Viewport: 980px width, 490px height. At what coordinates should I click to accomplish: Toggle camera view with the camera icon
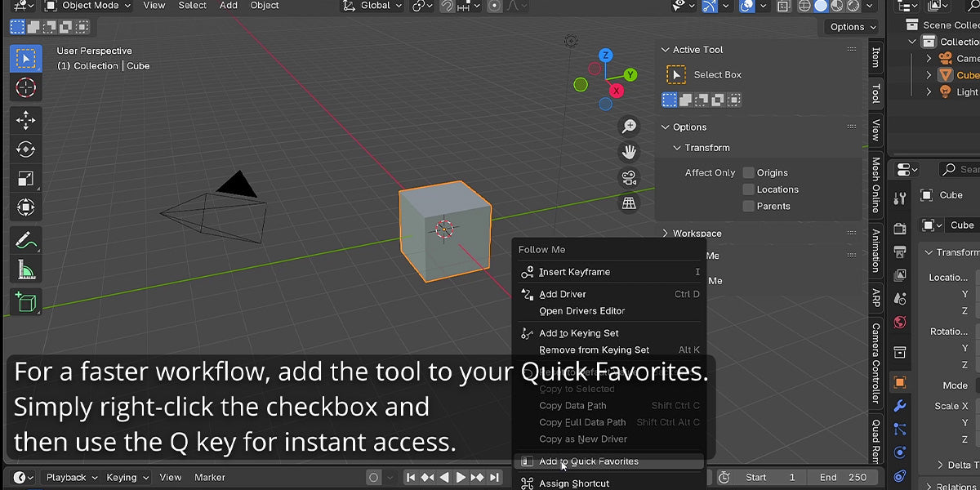tap(629, 178)
